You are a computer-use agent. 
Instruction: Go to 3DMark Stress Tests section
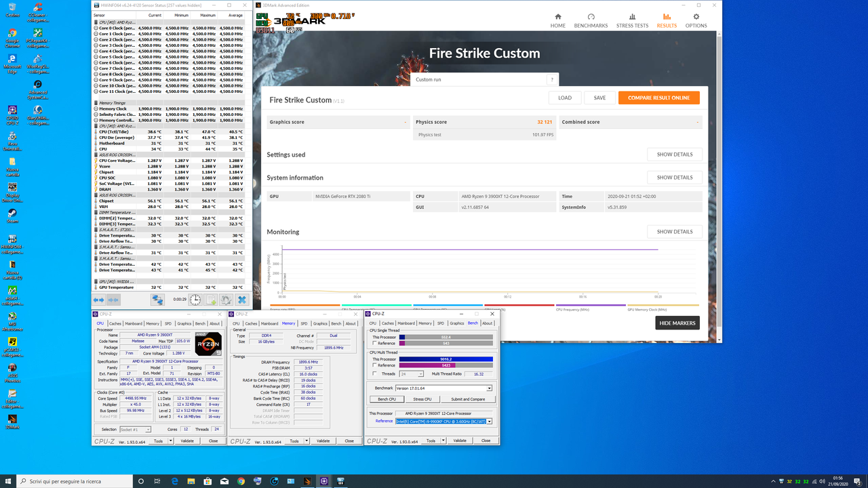coord(632,20)
